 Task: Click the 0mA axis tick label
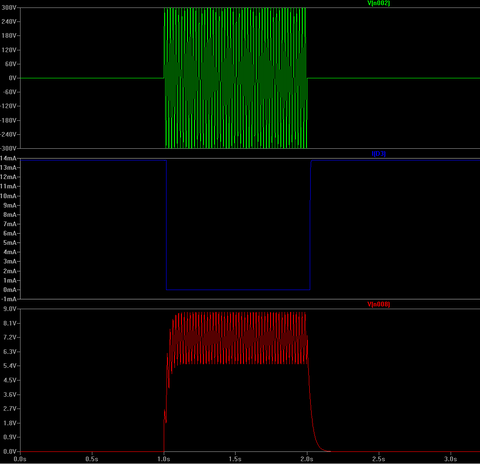point(10,290)
